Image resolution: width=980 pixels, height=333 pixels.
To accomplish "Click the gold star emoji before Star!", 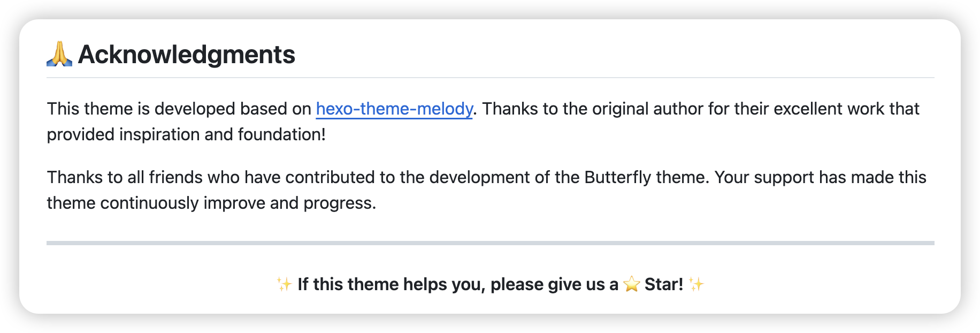I will pos(632,284).
